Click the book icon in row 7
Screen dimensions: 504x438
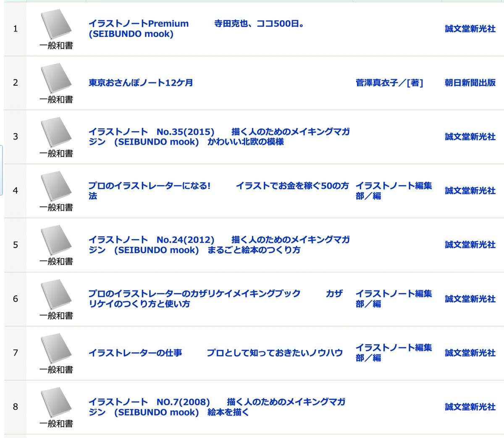[x=56, y=349]
